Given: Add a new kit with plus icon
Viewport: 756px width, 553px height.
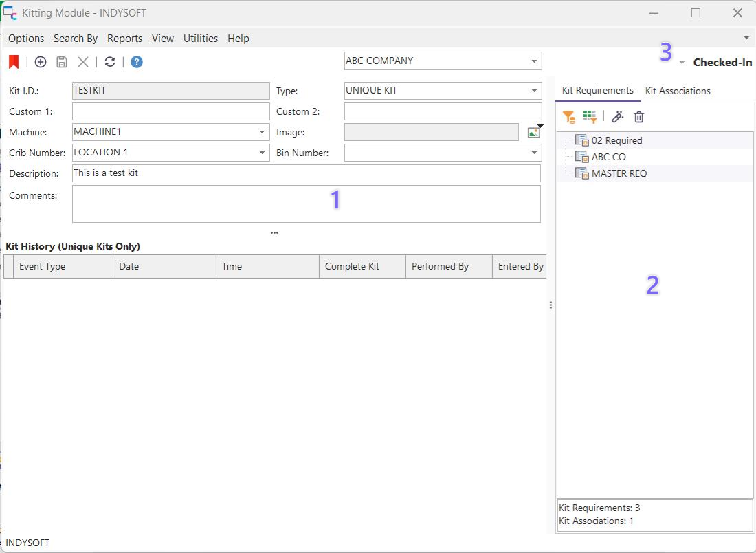Looking at the screenshot, I should click(x=41, y=62).
